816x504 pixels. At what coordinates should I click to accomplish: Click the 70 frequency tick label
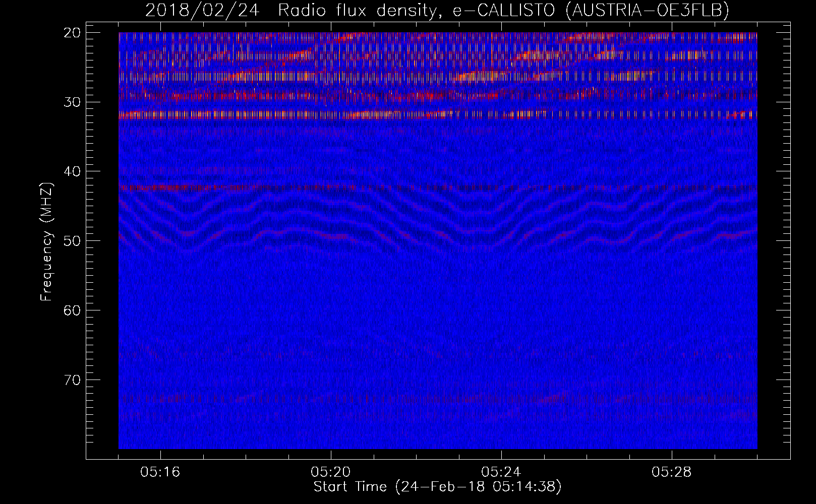click(x=73, y=380)
